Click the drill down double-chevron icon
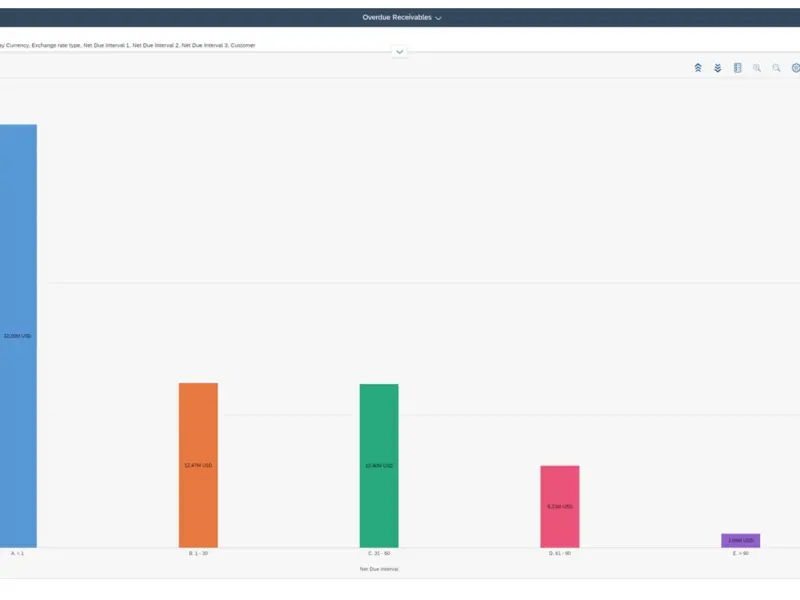Screen dimensions: 800x600 point(718,68)
